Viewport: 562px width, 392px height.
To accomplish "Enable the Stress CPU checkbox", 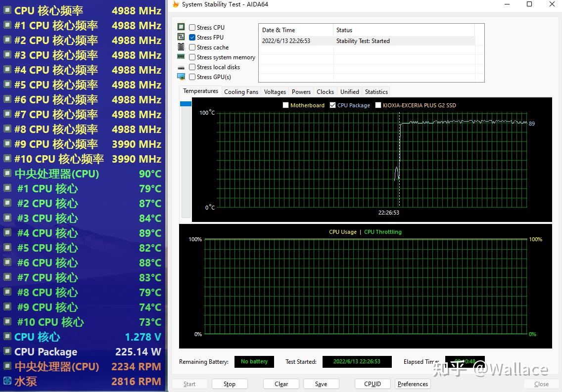I will [192, 27].
